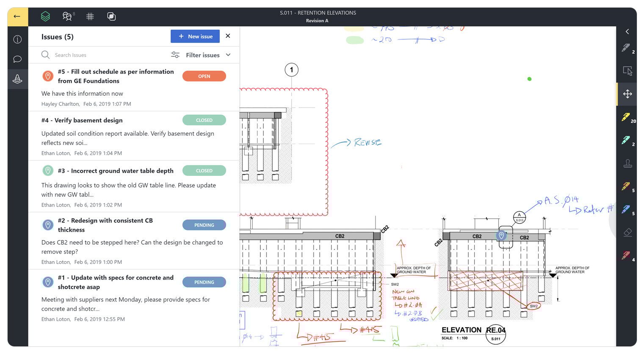Toggle the Issues panel via traffic cone icon
The height and width of the screenshot is (354, 644).
point(17,79)
